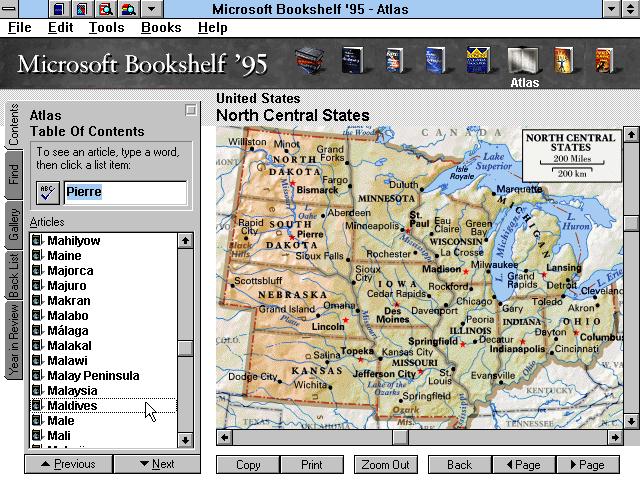
Task: Click the Copy button
Action: [x=248, y=465]
